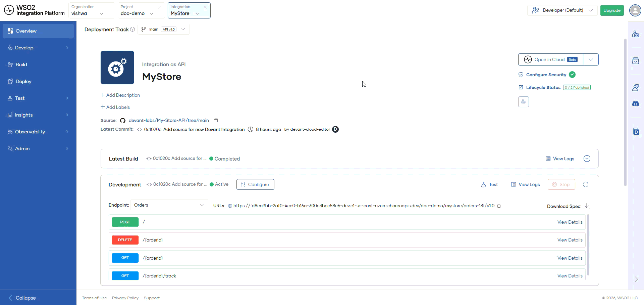The width and height of the screenshot is (644, 305).
Task: View Details for DELETE /{orderId}
Action: click(570, 240)
